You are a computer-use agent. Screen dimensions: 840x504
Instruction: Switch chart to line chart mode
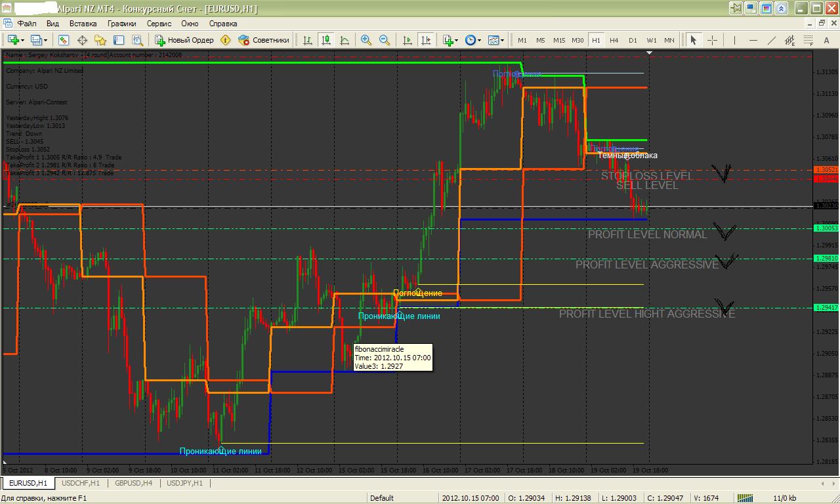(345, 40)
